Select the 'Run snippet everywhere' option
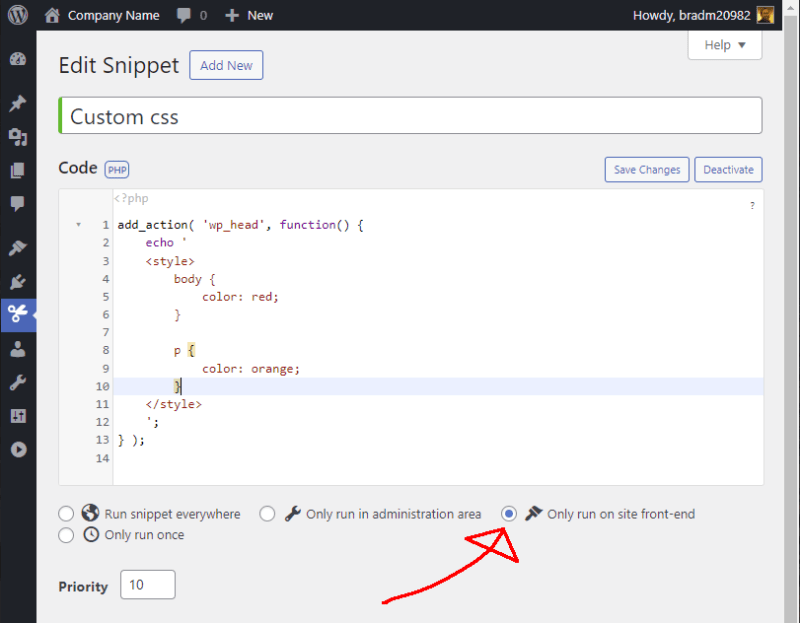 coord(66,513)
